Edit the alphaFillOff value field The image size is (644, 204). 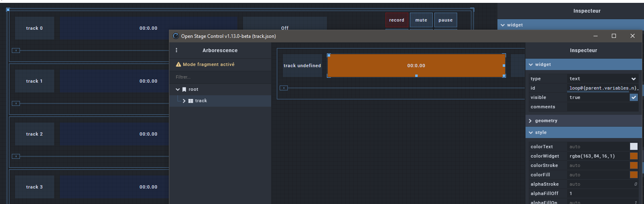(x=603, y=193)
